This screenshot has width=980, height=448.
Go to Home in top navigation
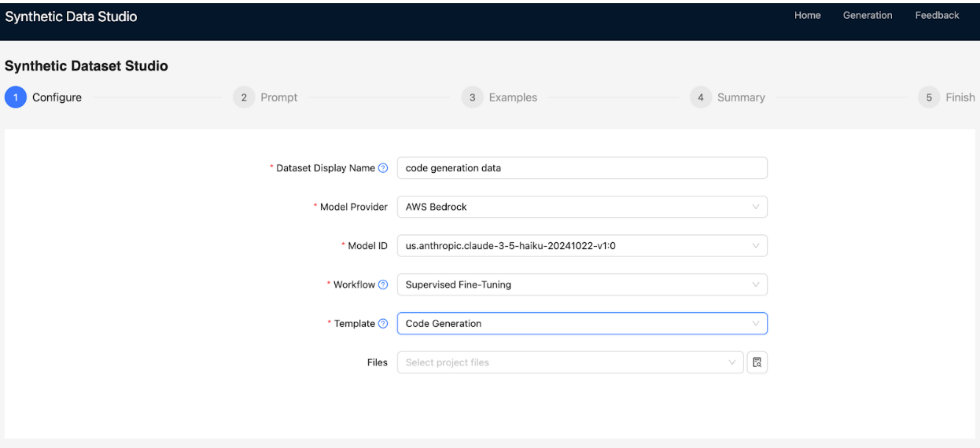807,16
